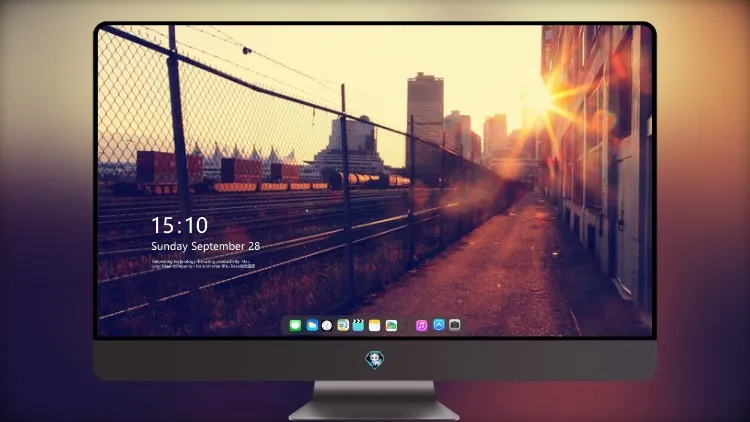The width and height of the screenshot is (750, 422).
Task: Click the 15:10 clock widget
Action: click(179, 225)
